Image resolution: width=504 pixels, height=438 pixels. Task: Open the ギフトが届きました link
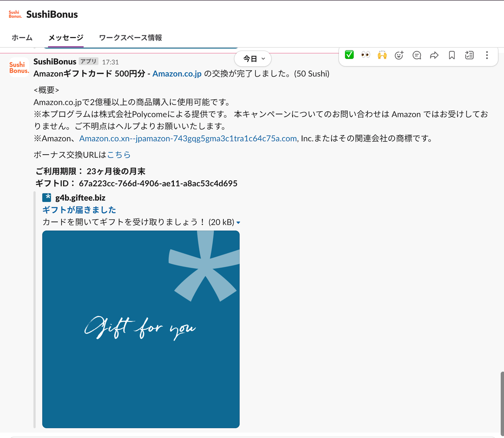(x=79, y=210)
